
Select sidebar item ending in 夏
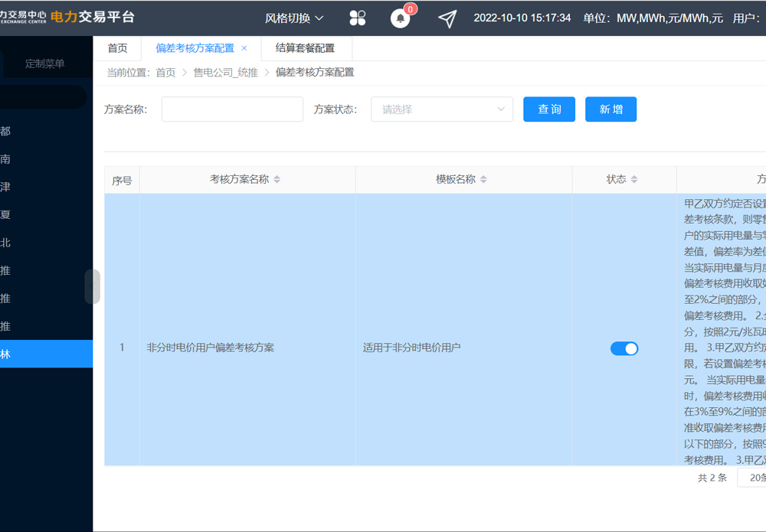47,214
